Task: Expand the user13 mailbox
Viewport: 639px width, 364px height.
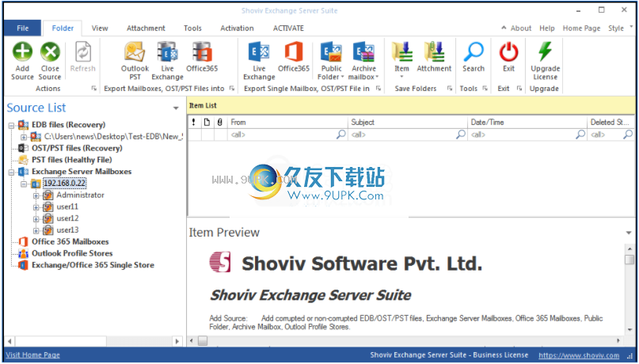Action: 36,230
